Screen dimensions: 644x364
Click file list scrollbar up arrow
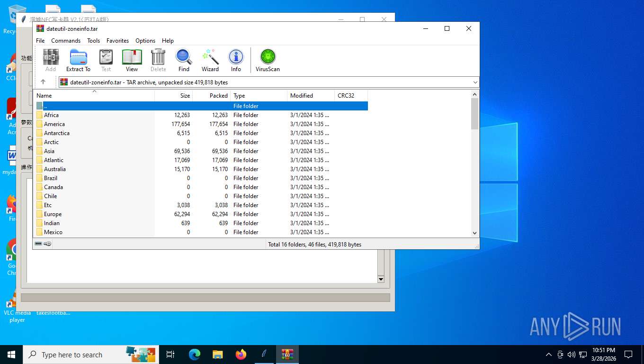click(x=475, y=94)
